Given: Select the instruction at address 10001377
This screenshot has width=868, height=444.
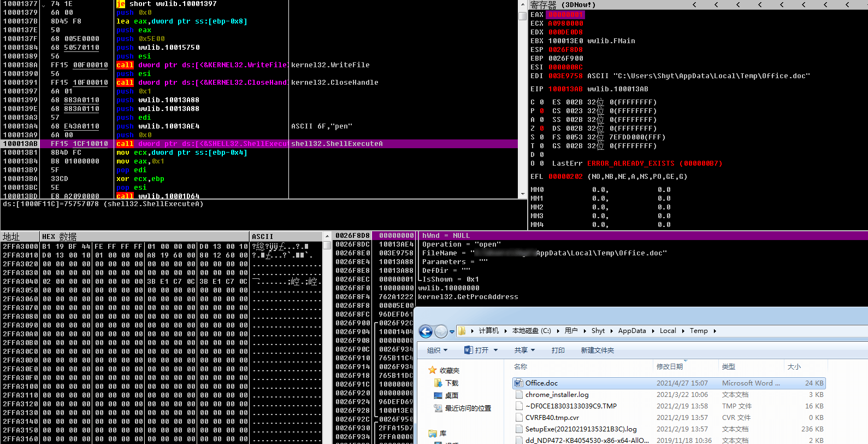Looking at the screenshot, I should [259, 4].
